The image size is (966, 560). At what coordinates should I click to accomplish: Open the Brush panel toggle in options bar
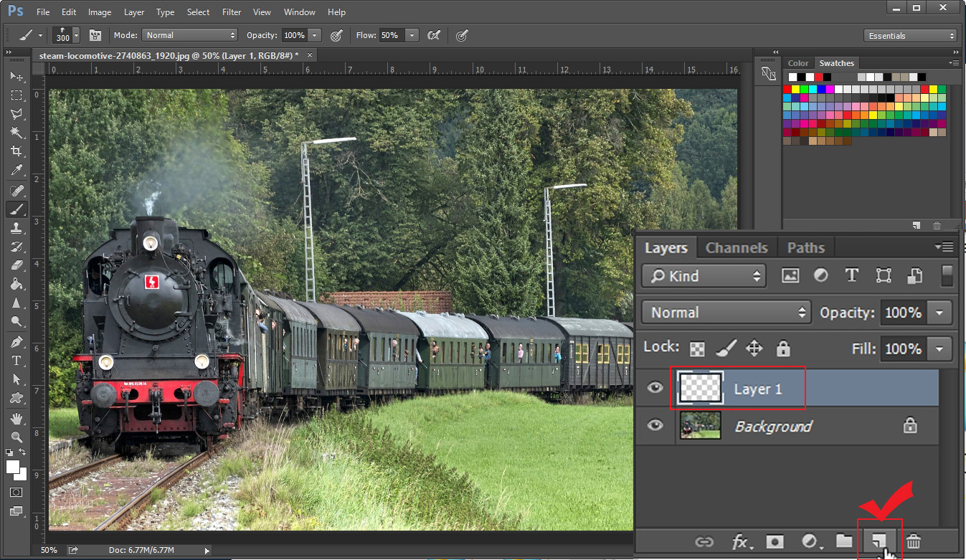95,35
